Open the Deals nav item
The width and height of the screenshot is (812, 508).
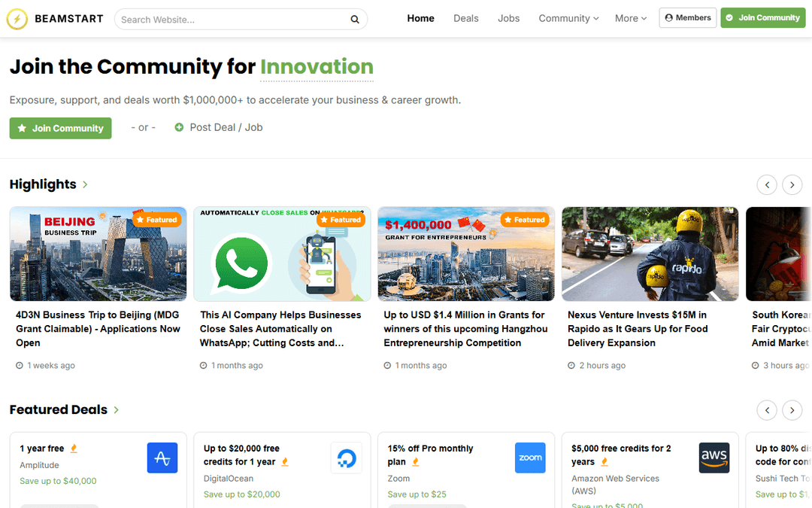[466, 18]
